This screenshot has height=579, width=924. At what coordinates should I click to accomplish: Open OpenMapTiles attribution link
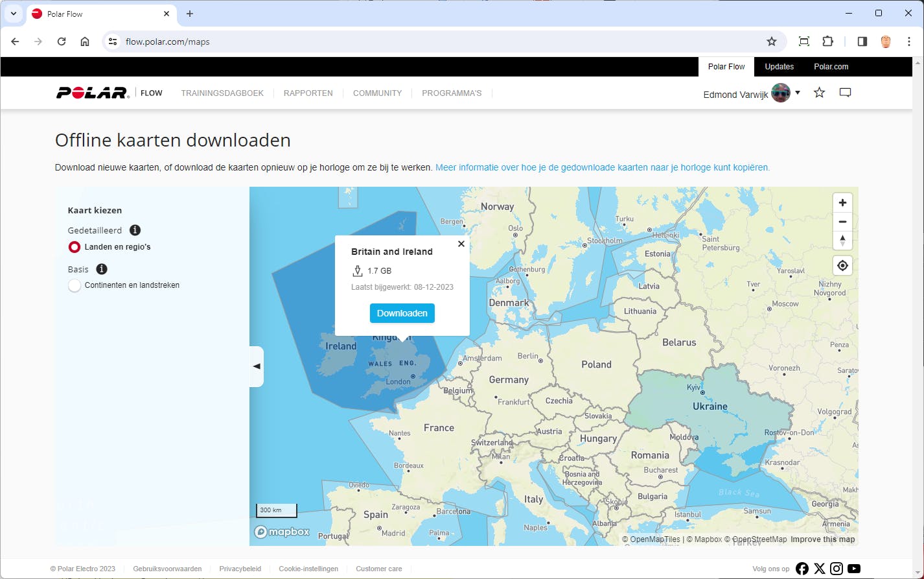click(651, 539)
